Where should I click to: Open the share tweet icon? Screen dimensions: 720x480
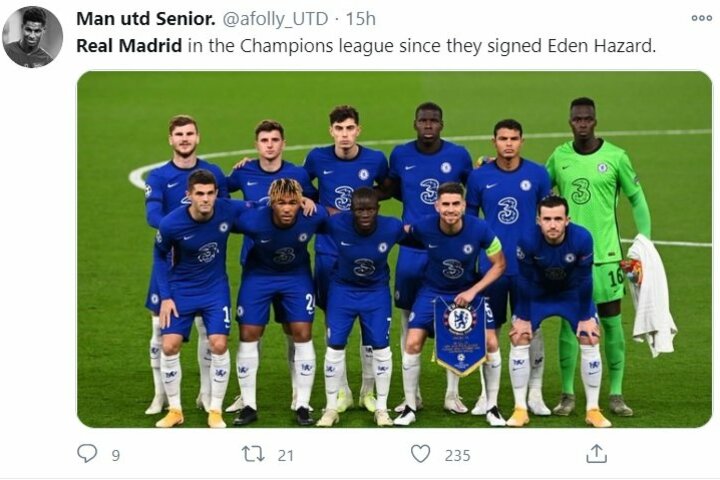pyautogui.click(x=596, y=454)
